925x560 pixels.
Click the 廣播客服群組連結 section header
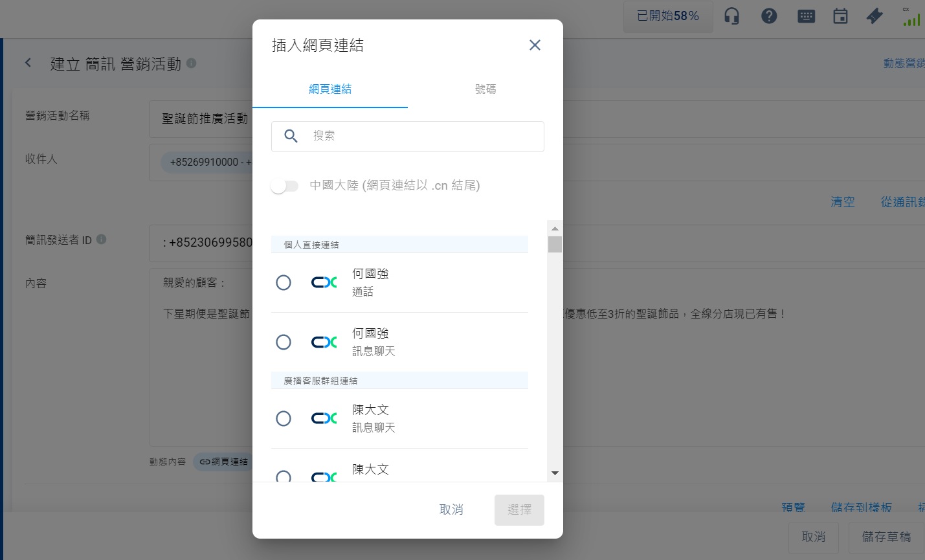pos(399,381)
